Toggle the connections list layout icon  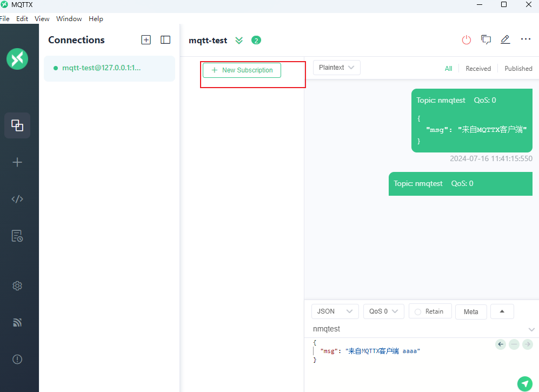pos(165,40)
